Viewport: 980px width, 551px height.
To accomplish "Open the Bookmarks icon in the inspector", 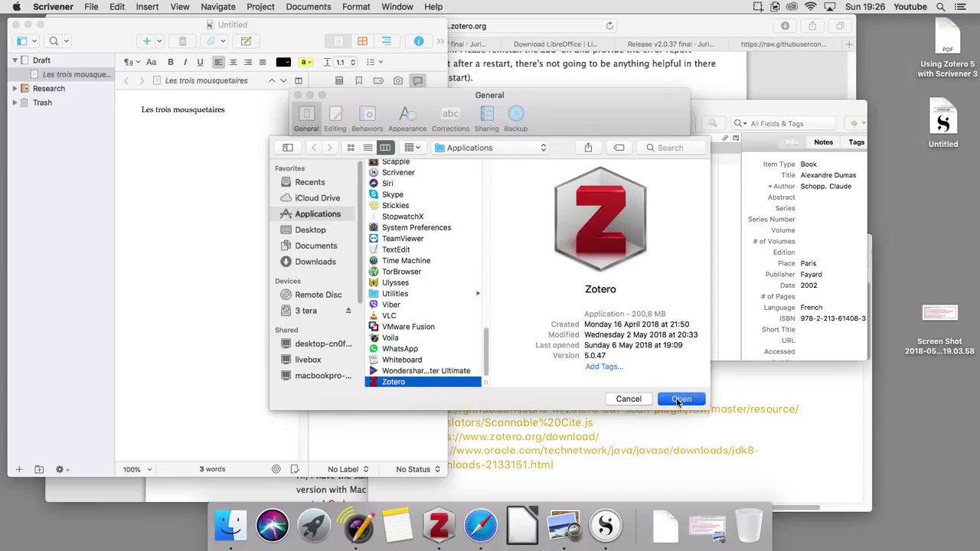I will click(358, 80).
